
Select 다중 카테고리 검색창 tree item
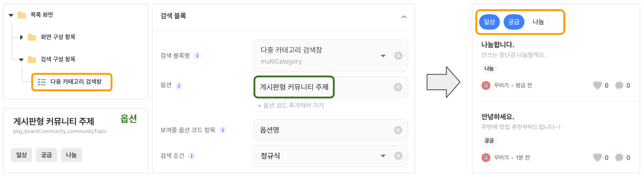tap(72, 82)
